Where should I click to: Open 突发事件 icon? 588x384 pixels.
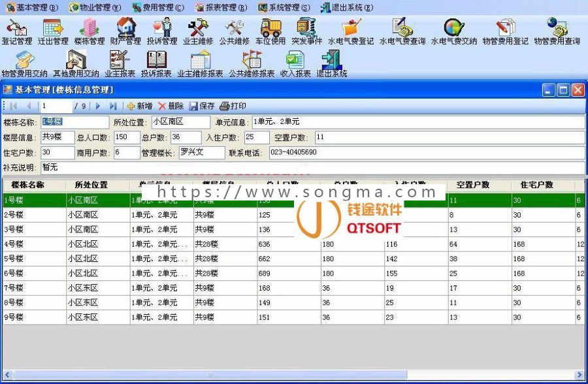[x=307, y=32]
